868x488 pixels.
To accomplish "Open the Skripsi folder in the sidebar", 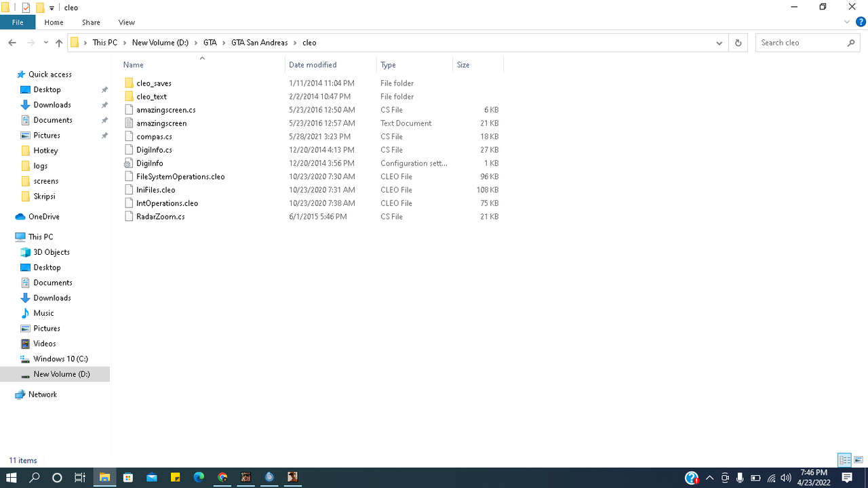I will tap(44, 197).
